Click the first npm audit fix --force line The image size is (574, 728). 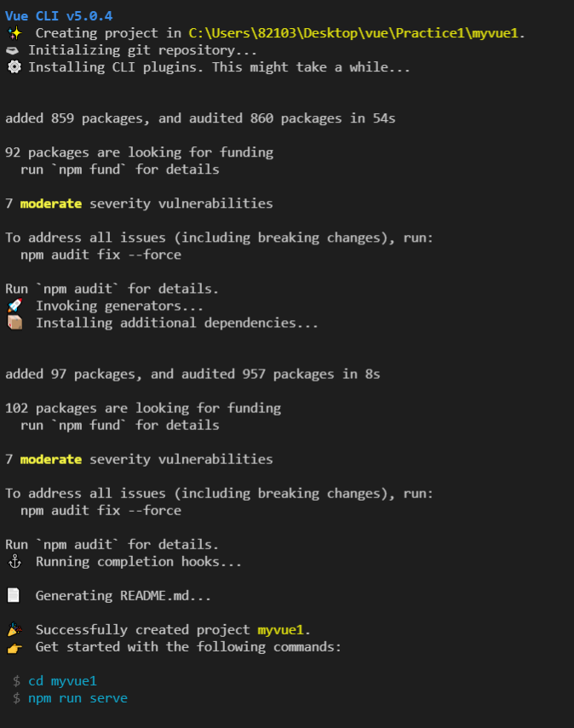100,255
